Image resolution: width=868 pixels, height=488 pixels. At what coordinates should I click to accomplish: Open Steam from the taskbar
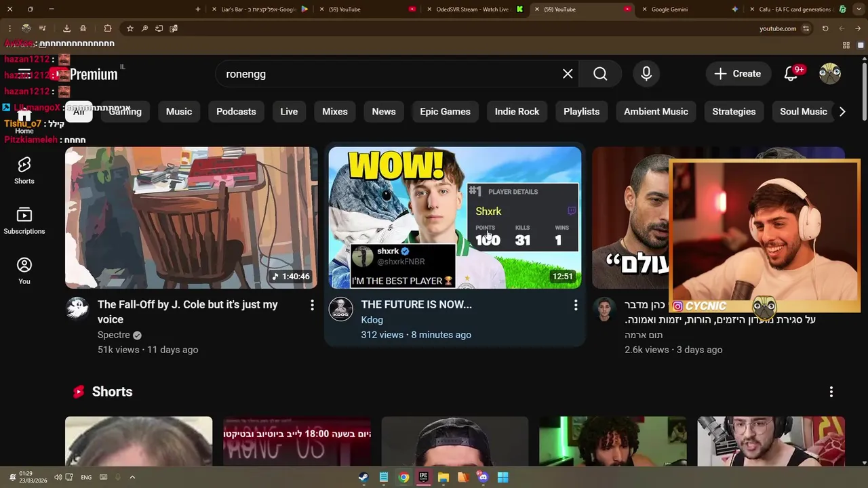click(x=363, y=477)
